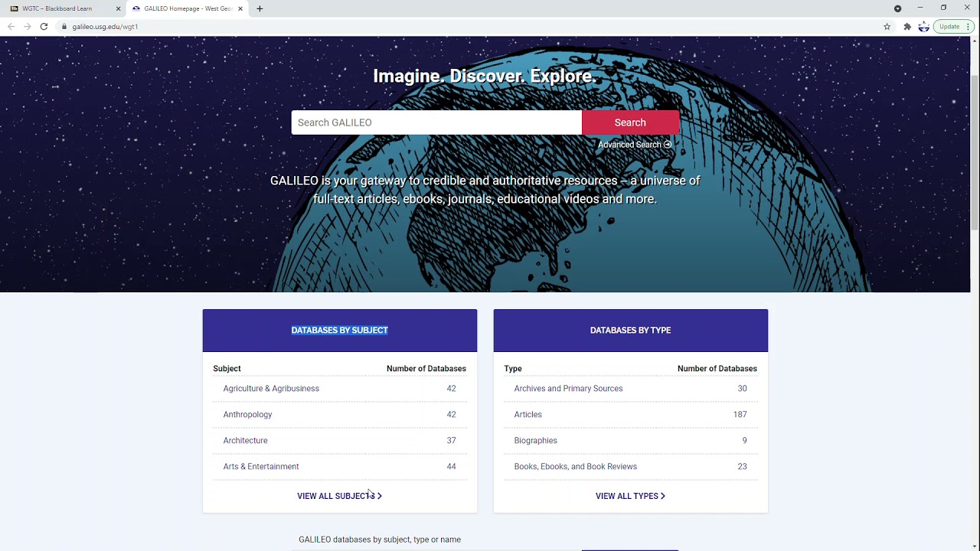Click the padlock site info icon
Image resolution: width=980 pixels, height=551 pixels.
point(64,26)
